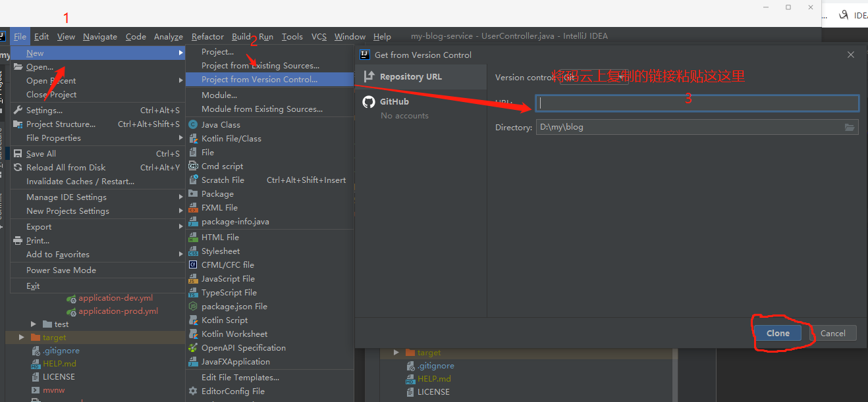Open the Code menu
The width and height of the screenshot is (868, 402).
point(136,37)
